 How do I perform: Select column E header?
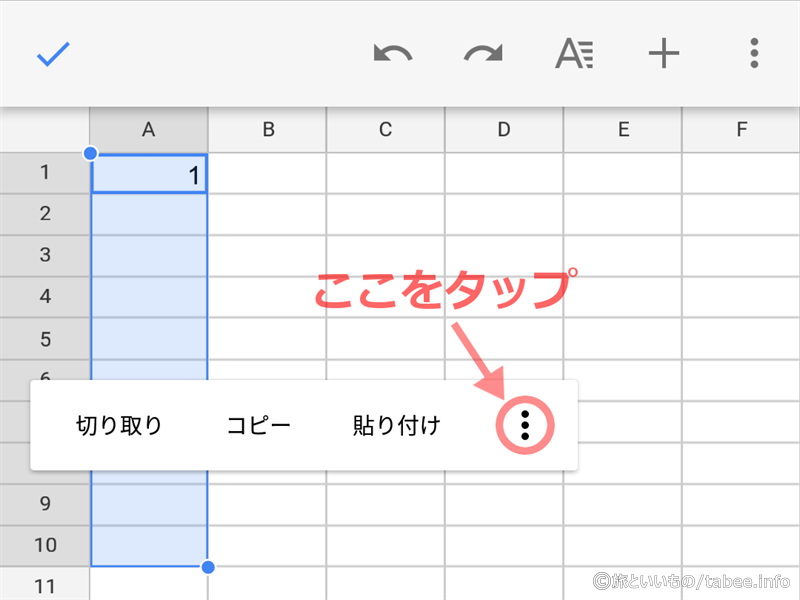pos(623,130)
